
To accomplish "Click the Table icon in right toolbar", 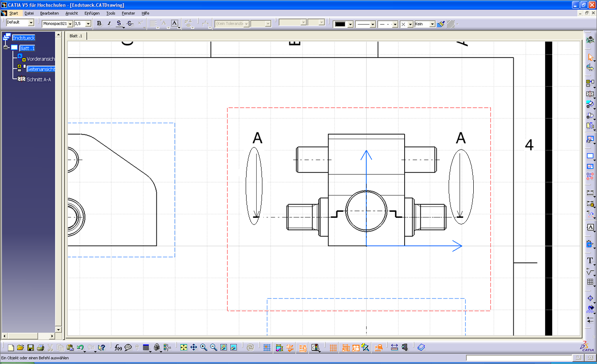I will tap(590, 282).
